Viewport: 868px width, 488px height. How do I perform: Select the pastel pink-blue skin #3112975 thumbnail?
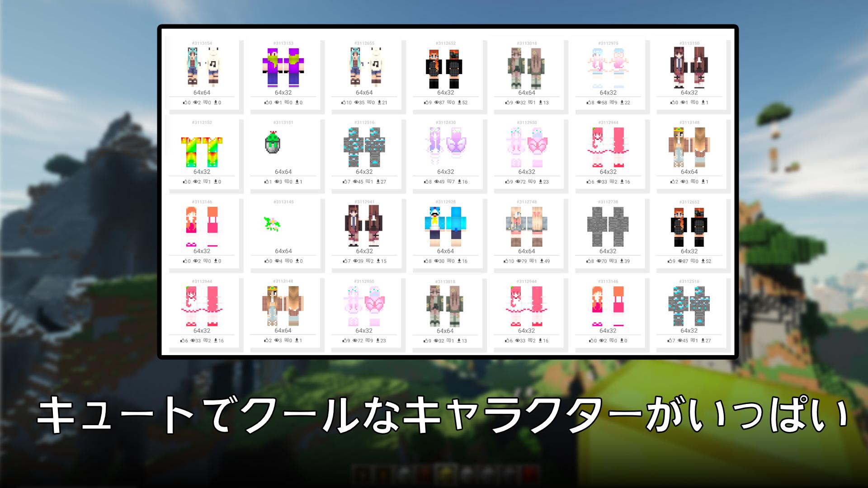click(608, 68)
